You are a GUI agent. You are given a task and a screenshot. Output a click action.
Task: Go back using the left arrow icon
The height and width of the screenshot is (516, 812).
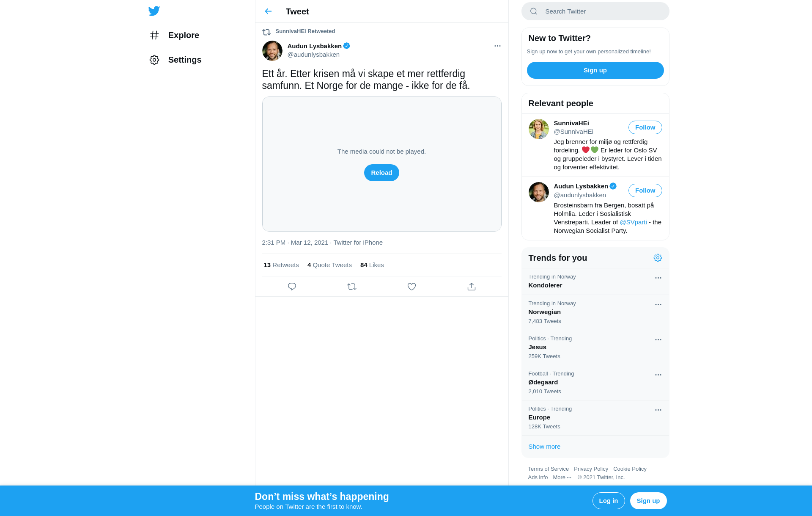[268, 11]
